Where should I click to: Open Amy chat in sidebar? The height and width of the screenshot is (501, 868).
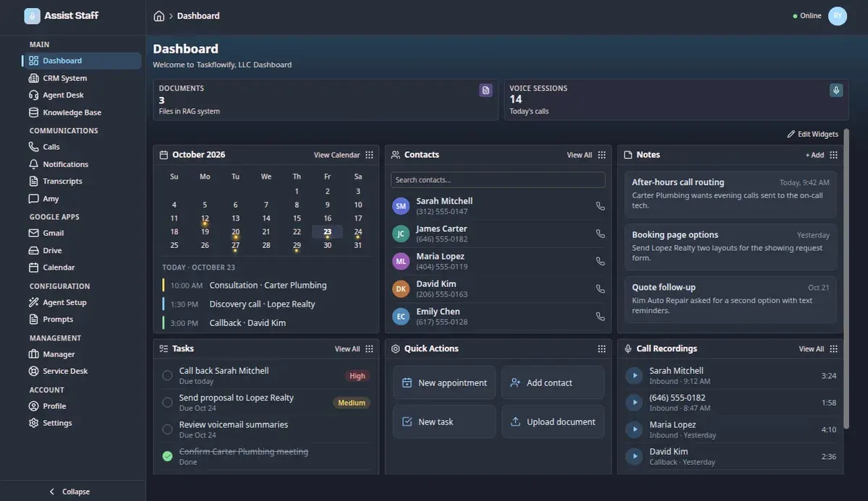pos(82,199)
